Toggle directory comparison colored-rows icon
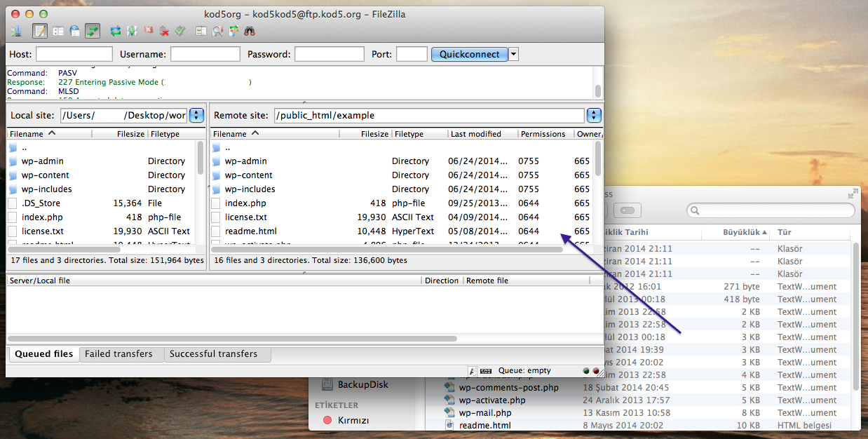This screenshot has width=868, height=439. (x=201, y=31)
